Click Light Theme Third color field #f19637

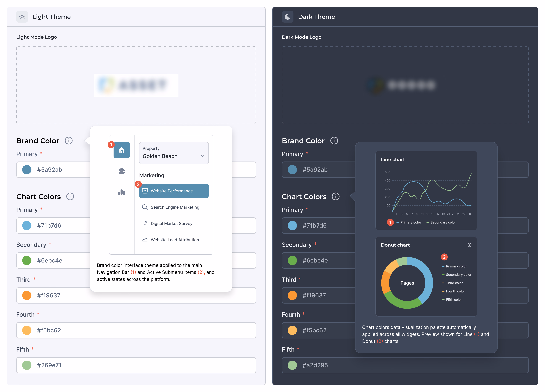point(136,295)
